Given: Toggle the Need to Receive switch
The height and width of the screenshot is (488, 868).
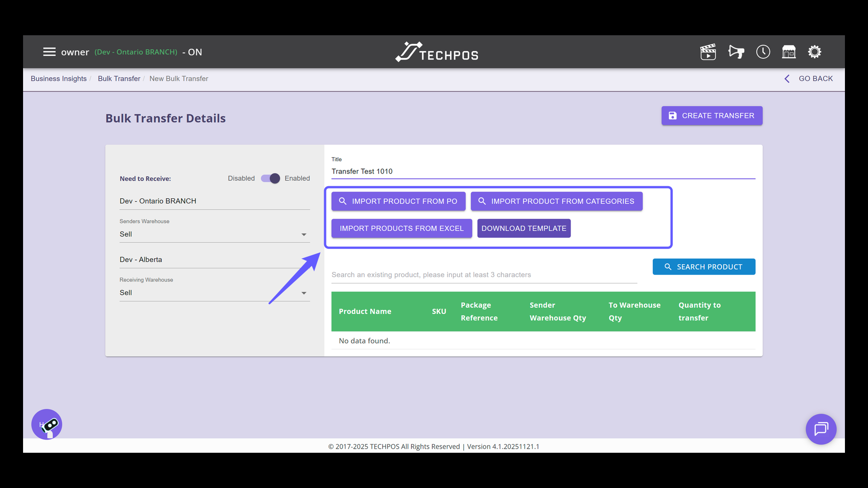Looking at the screenshot, I should (x=270, y=178).
